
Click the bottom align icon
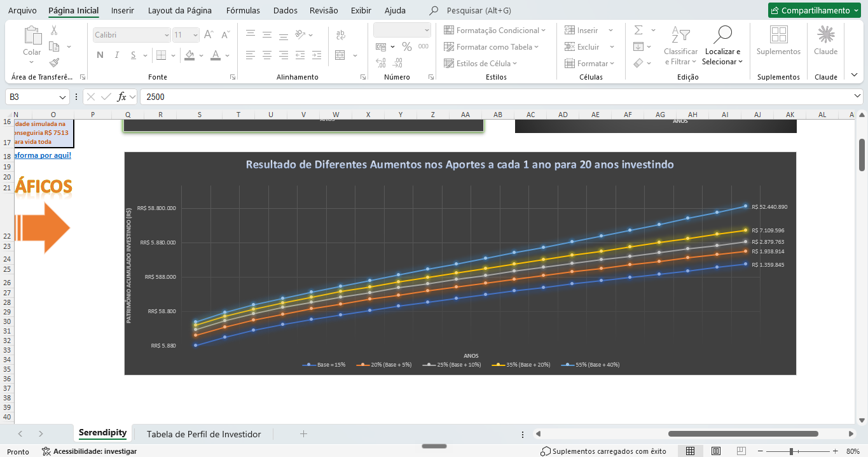click(x=284, y=35)
